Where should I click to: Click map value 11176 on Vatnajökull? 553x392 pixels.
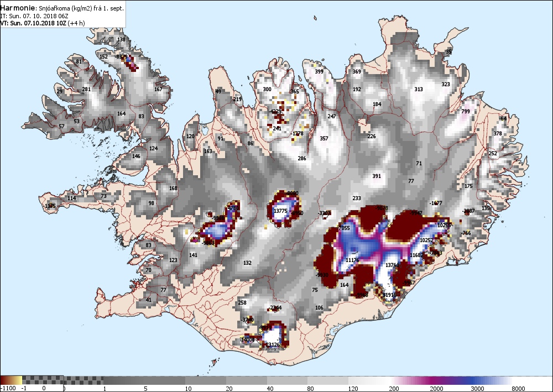[352, 260]
